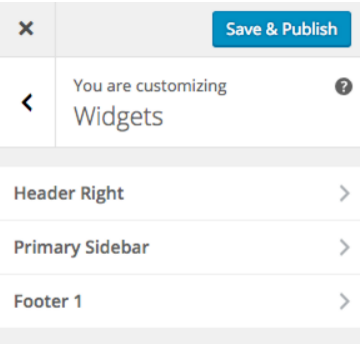Viewport: 360px width, 360px height.
Task: Exit the customizer without saving
Action: point(26,29)
